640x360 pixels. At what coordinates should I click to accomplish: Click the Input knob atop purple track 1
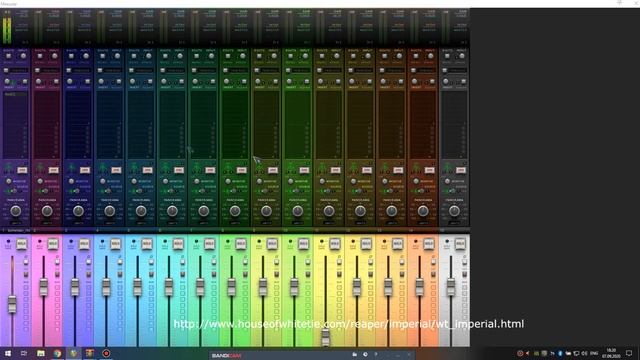(x=23, y=56)
